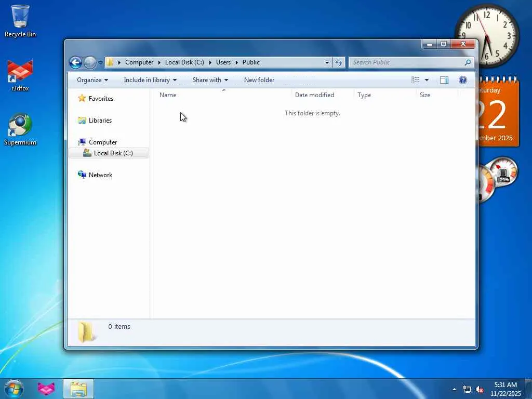Open the view options dropdown arrow
Image resolution: width=532 pixels, height=399 pixels.
[x=427, y=80]
